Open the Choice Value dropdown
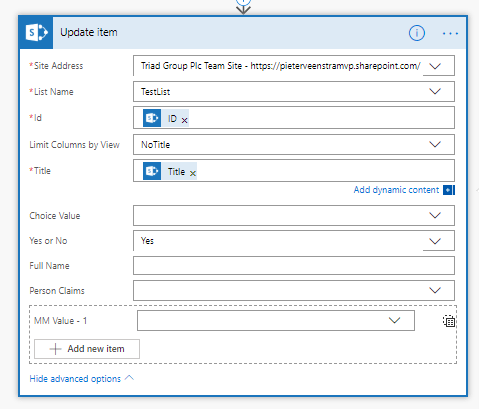Image resolution: width=479 pixels, height=409 pixels. 435,215
